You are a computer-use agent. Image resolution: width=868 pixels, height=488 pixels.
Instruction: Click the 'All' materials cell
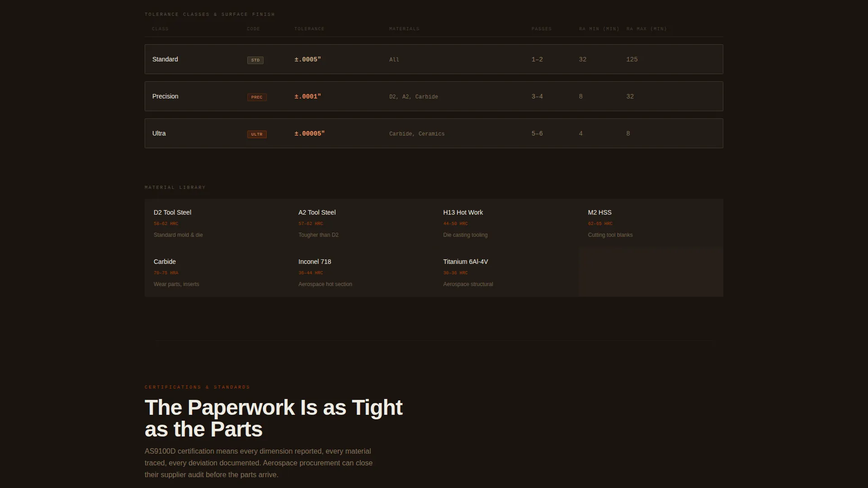click(394, 60)
